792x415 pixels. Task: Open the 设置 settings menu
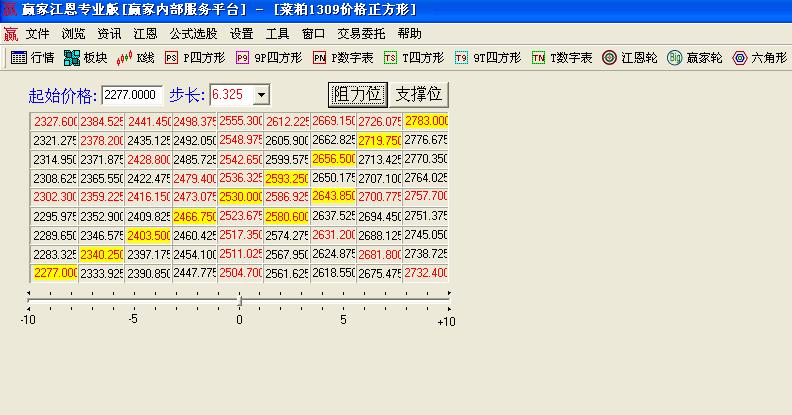pyautogui.click(x=241, y=33)
